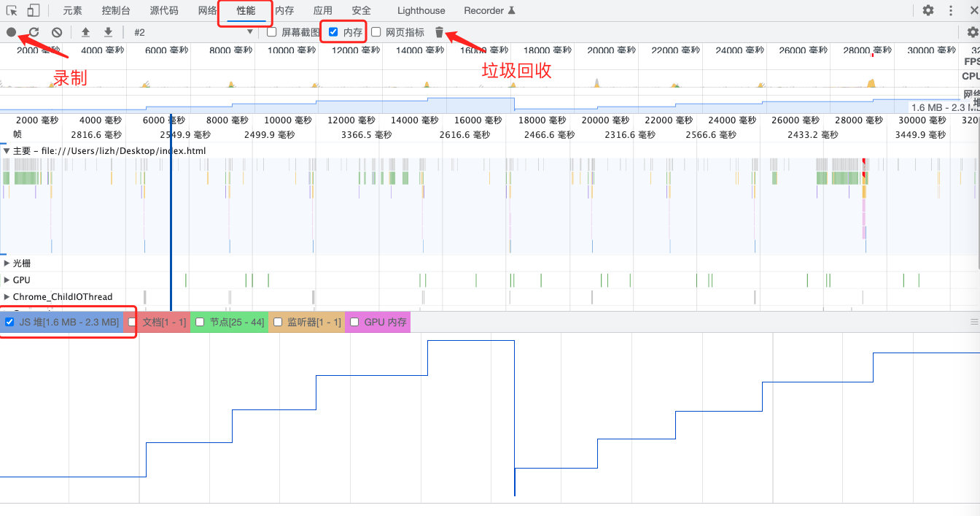Image resolution: width=980 pixels, height=516 pixels.
Task: Click the red long-task marker in main track
Action: pyautogui.click(x=865, y=163)
